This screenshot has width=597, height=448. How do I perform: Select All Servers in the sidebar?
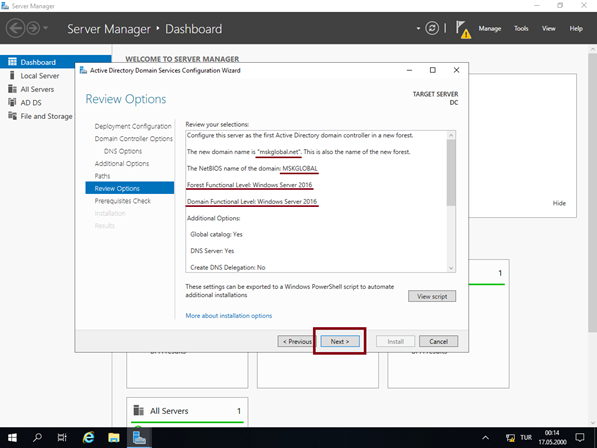click(x=37, y=89)
